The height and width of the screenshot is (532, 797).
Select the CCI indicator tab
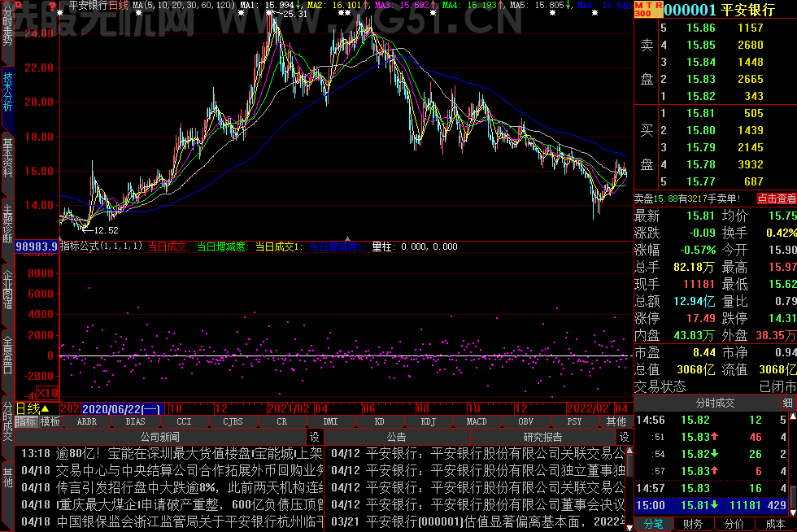click(x=184, y=421)
